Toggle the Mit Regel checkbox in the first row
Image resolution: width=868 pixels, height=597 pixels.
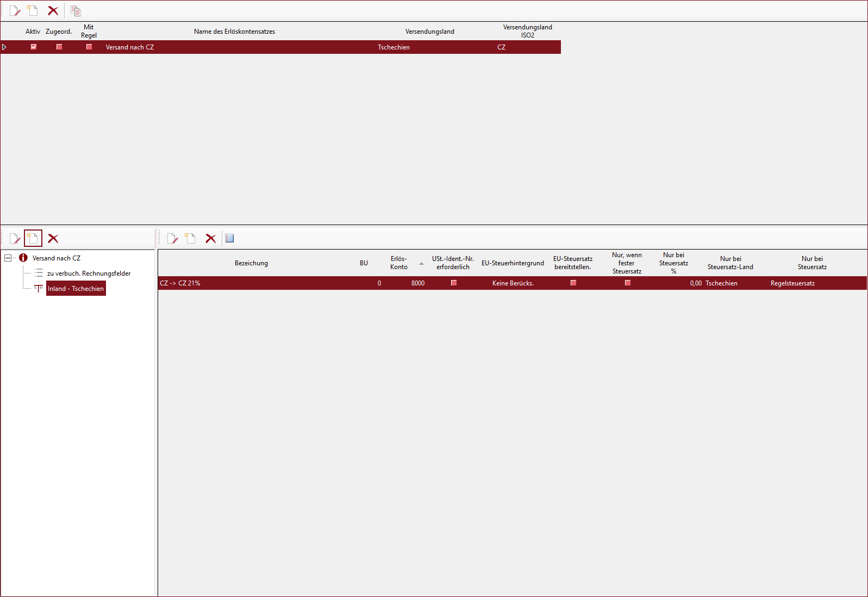tap(89, 47)
